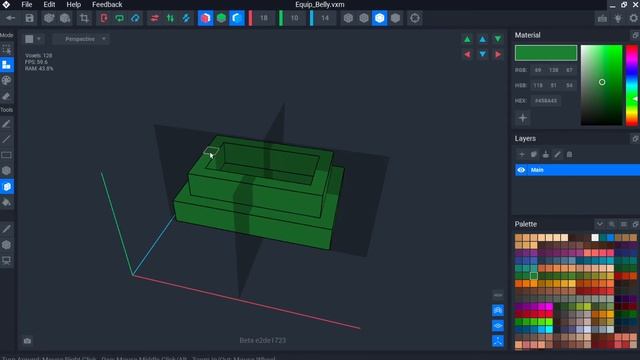Select the second cube display mode
Image resolution: width=640 pixels, height=360 pixels.
364,18
